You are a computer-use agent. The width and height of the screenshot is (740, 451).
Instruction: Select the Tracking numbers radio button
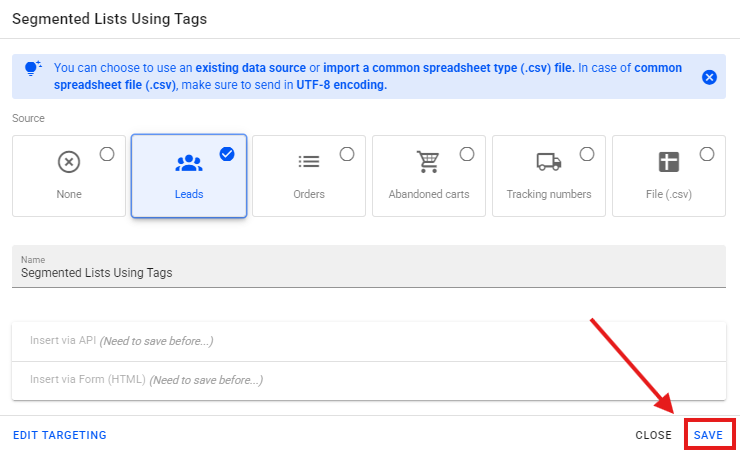587,154
